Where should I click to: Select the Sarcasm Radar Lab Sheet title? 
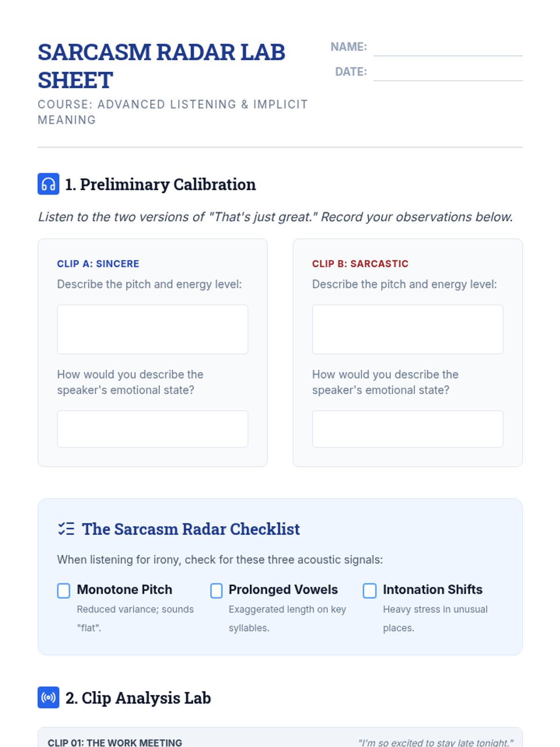(x=161, y=66)
